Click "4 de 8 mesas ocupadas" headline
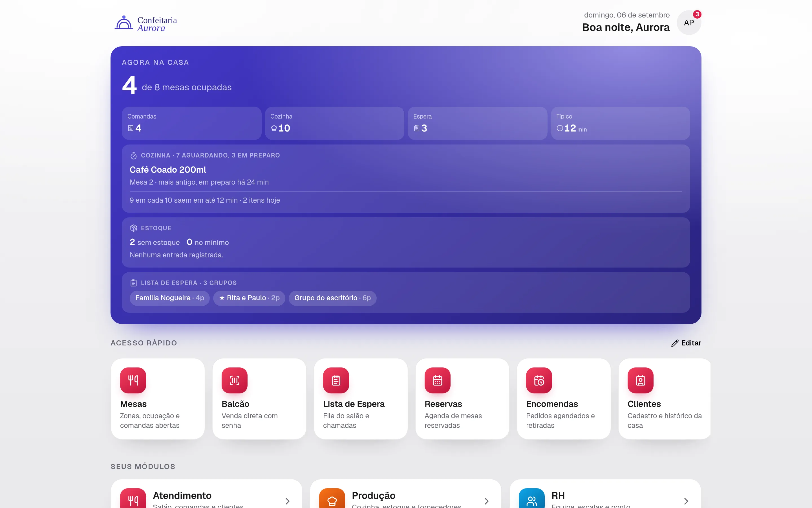Image resolution: width=812 pixels, height=508 pixels. [x=177, y=85]
